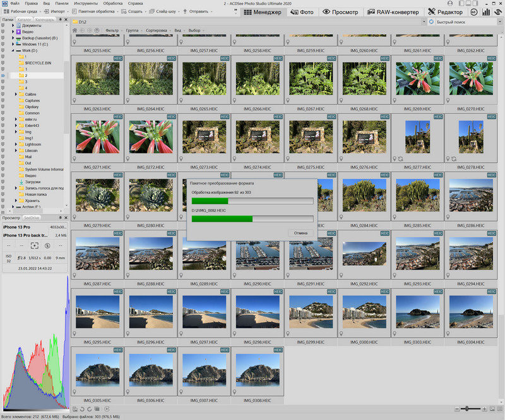This screenshot has width=505, height=420.
Task: Open the RAW-конвертер mode
Action: coord(393,11)
